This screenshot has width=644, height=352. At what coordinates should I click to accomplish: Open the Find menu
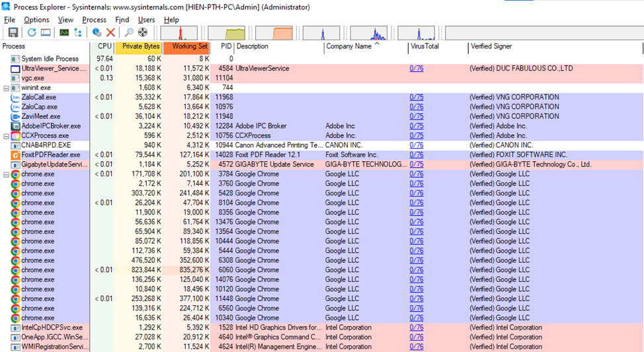122,20
